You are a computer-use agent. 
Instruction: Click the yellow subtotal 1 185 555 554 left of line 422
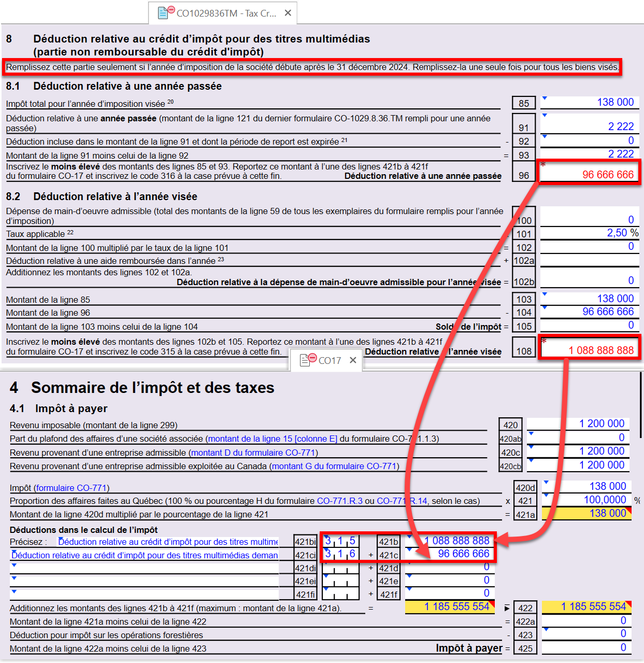[449, 607]
